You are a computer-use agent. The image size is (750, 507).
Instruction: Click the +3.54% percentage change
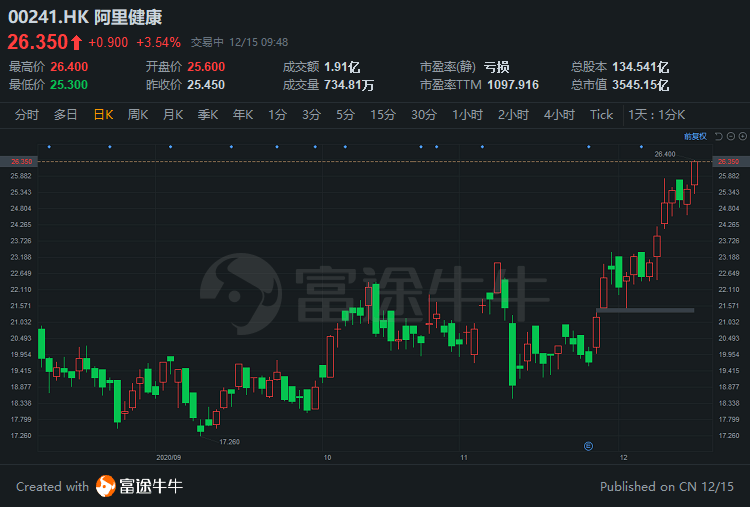tap(158, 43)
